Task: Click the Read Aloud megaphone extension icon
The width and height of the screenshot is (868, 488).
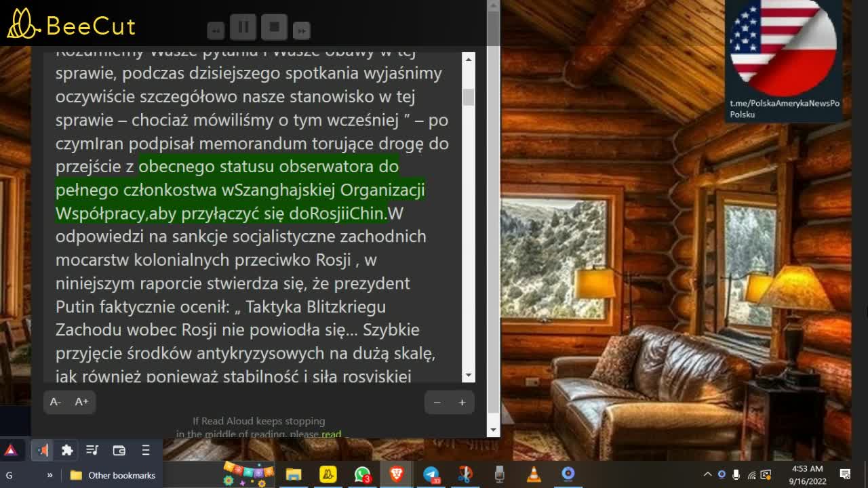Action: [43, 450]
